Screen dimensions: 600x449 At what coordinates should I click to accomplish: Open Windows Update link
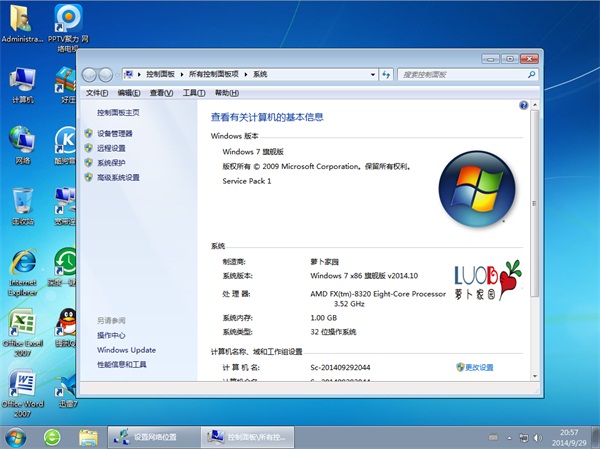pos(126,350)
